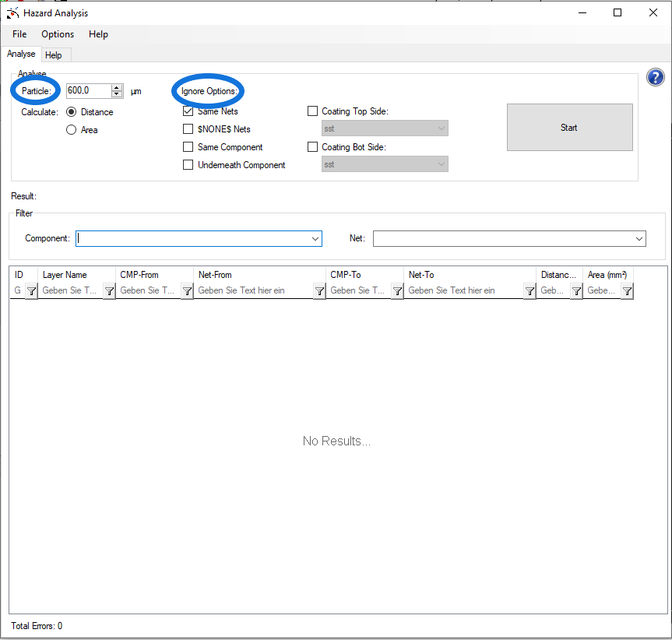This screenshot has height=640, width=672.
Task: Open filter icon for CMP-To column
Action: click(x=397, y=291)
